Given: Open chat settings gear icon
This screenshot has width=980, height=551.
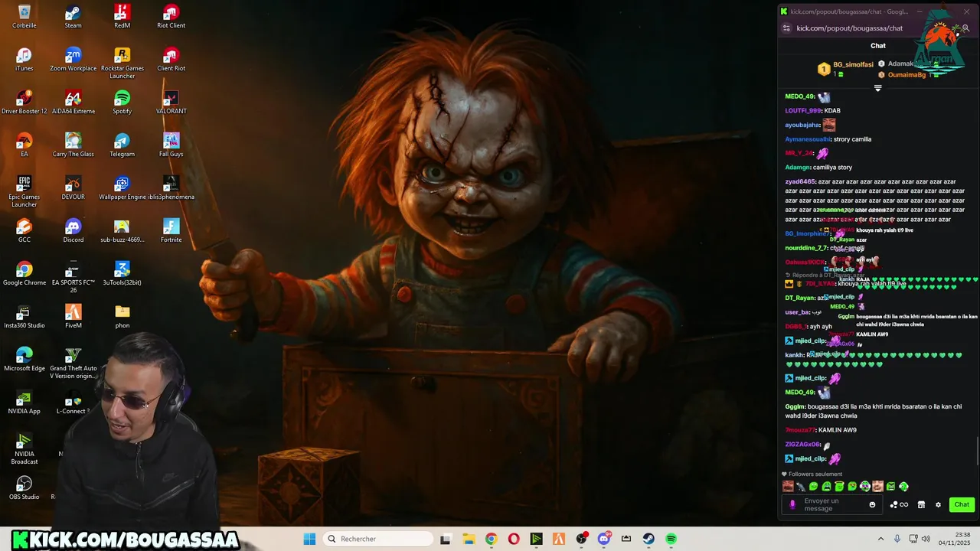Looking at the screenshot, I should (938, 505).
